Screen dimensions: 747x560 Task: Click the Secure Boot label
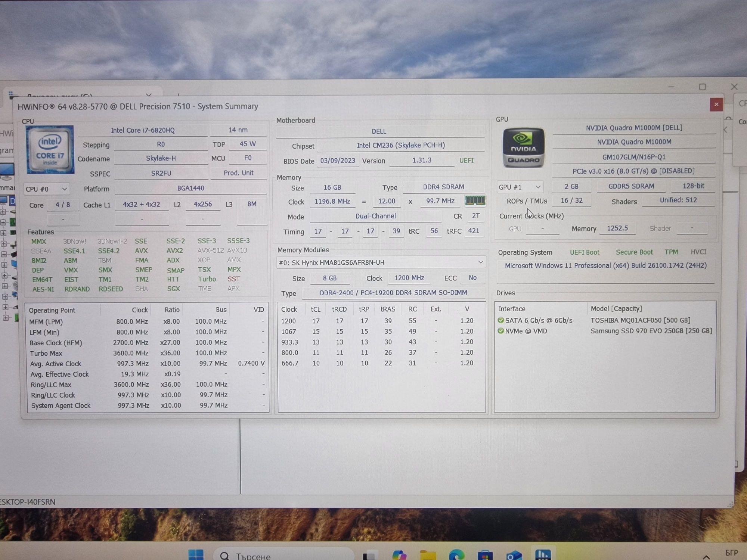point(634,252)
